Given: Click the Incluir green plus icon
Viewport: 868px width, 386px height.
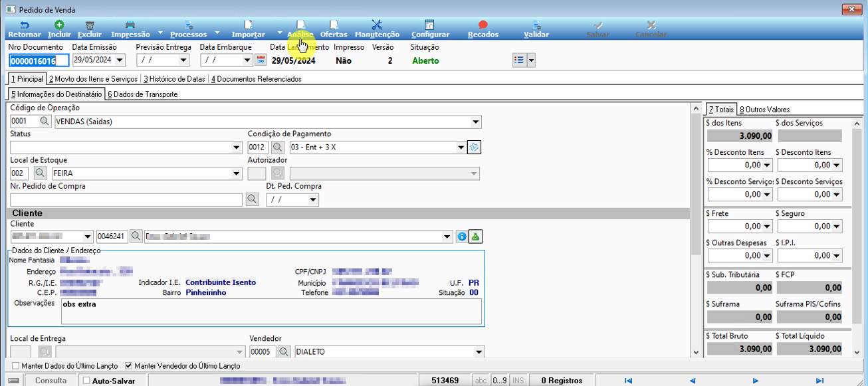Looking at the screenshot, I should [x=59, y=25].
